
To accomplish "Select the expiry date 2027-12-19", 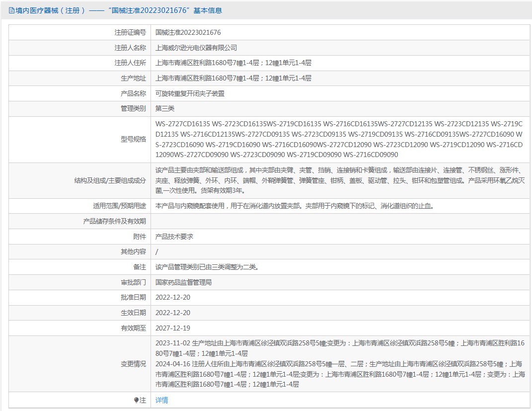I will (x=173, y=328).
